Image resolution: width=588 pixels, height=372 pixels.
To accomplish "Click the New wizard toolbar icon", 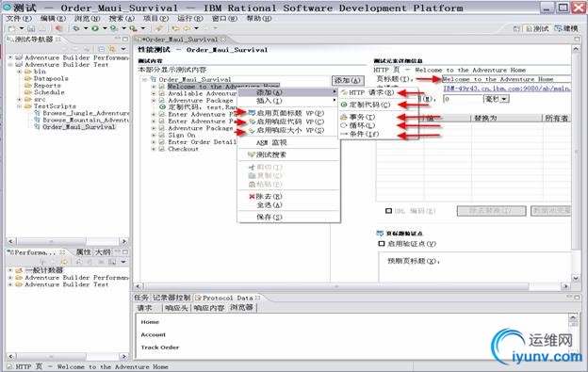I will pos(11,28).
